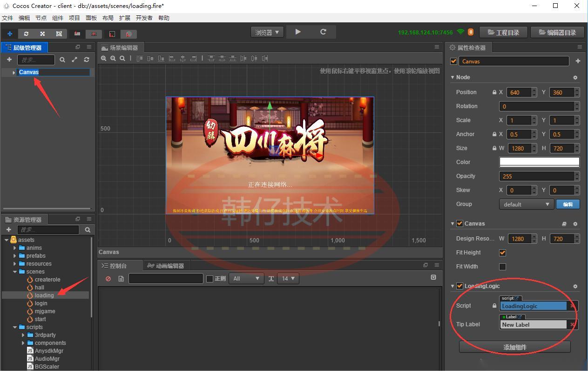Select the mjgame scene file

pos(45,311)
